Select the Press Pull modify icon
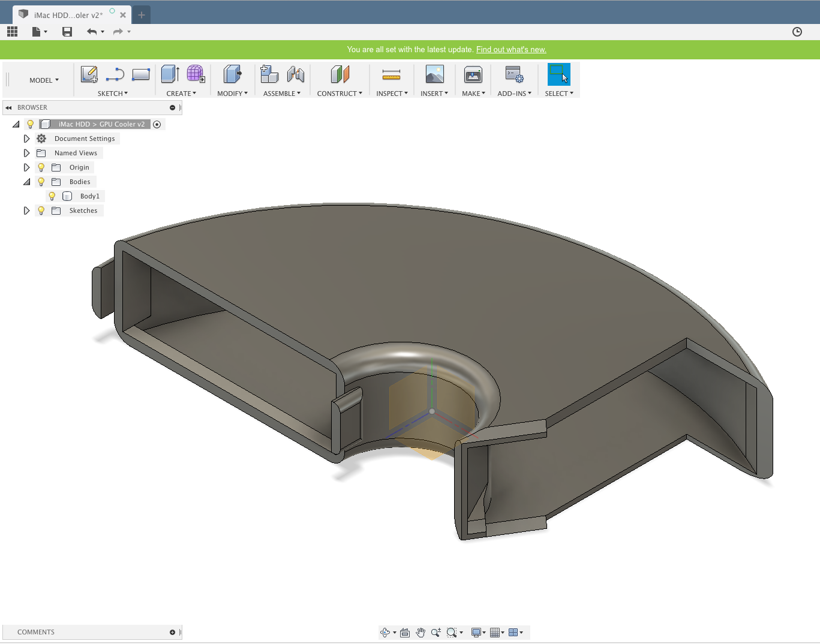820x644 pixels. point(232,74)
